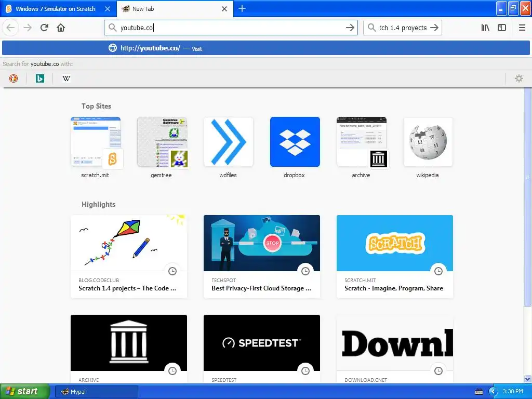The width and height of the screenshot is (532, 399).
Task: Submit the search box arrow
Action: point(434,28)
